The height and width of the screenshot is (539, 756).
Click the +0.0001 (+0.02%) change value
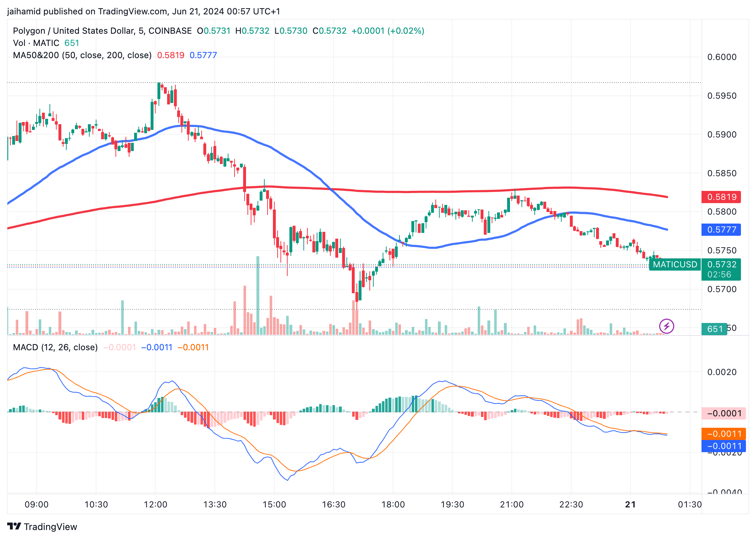(388, 31)
